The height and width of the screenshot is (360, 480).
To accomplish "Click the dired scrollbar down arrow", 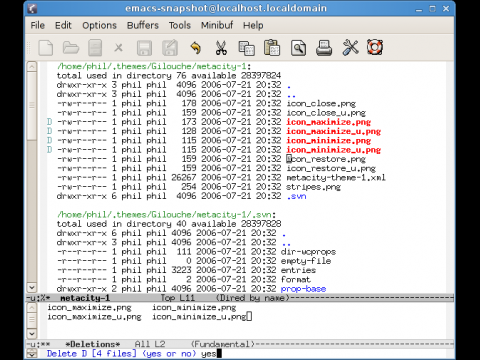I will pos(32,287).
